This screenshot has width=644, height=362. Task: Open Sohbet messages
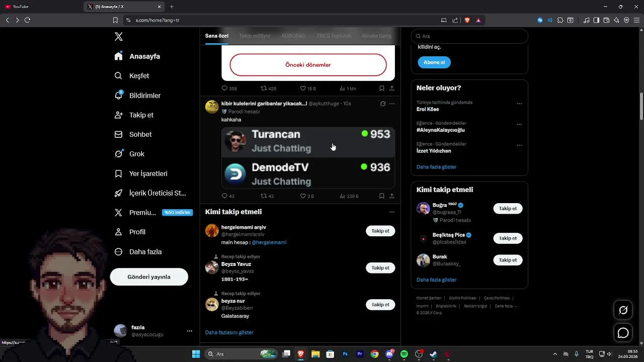coord(133,134)
